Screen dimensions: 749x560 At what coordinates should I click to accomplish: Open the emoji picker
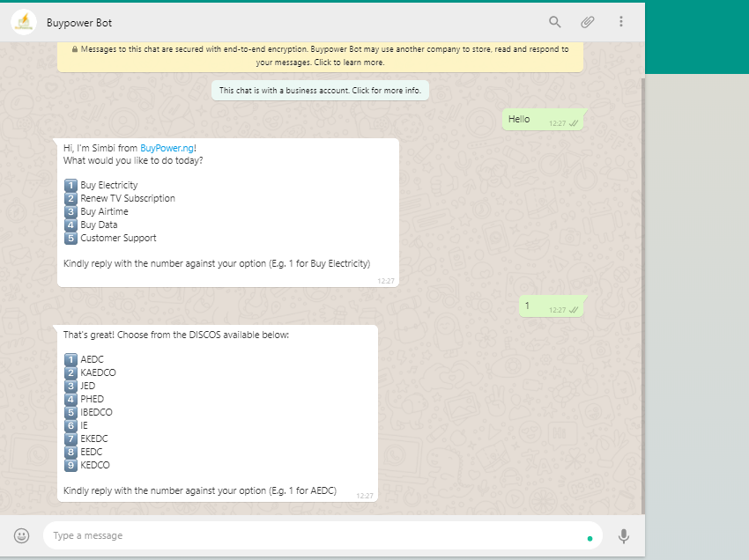point(21,535)
